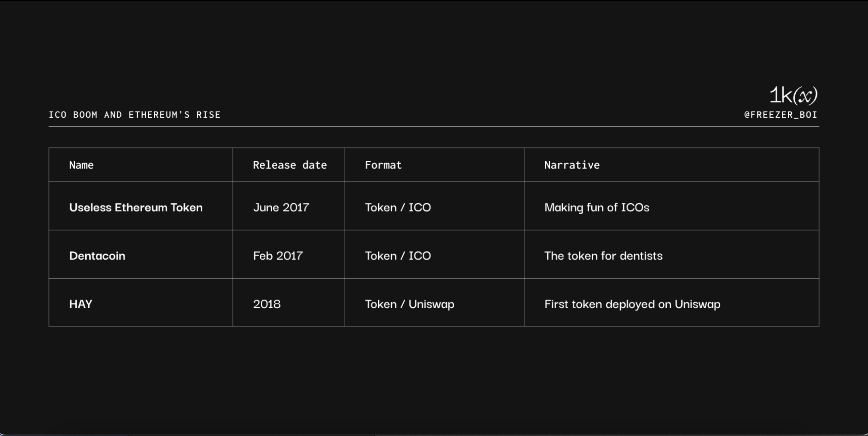Image resolution: width=868 pixels, height=436 pixels.
Task: Select the Release date column header
Action: (x=290, y=165)
